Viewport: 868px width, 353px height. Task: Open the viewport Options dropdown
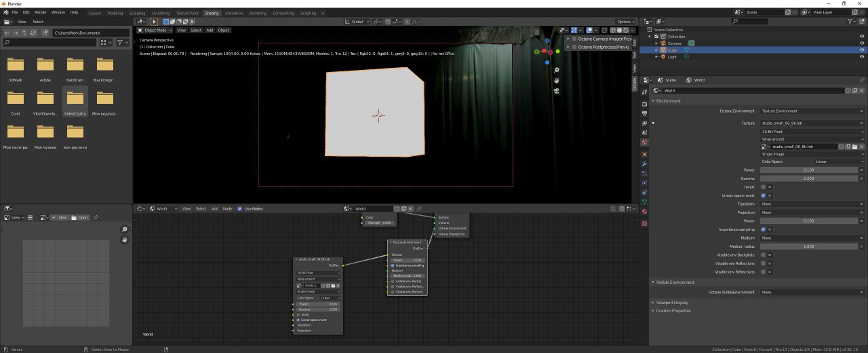pos(625,22)
